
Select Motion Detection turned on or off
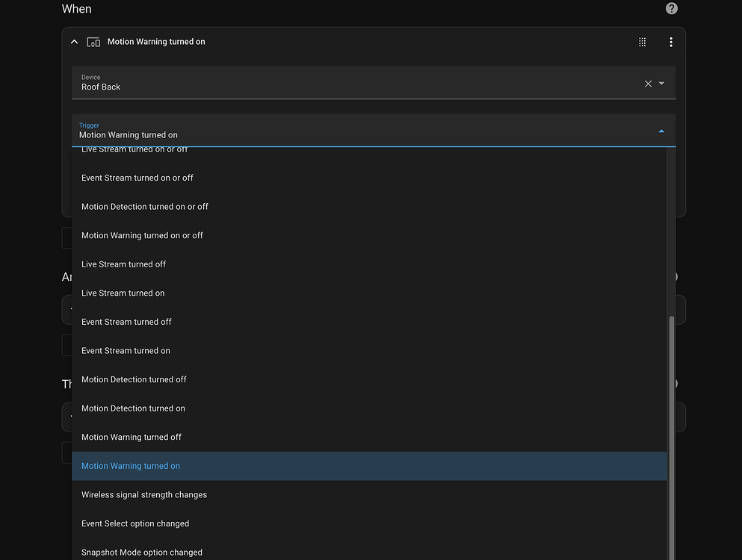(x=143, y=206)
